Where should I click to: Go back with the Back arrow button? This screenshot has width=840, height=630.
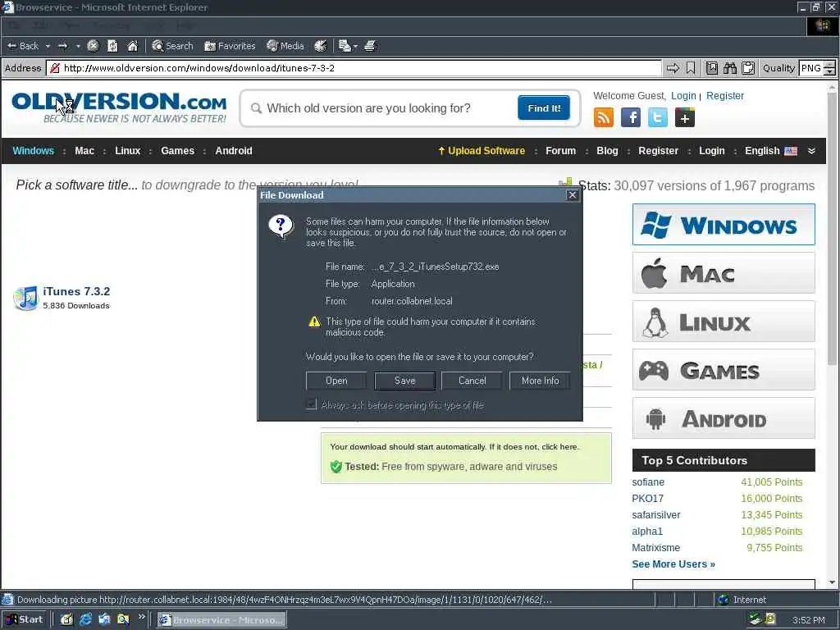tap(22, 46)
